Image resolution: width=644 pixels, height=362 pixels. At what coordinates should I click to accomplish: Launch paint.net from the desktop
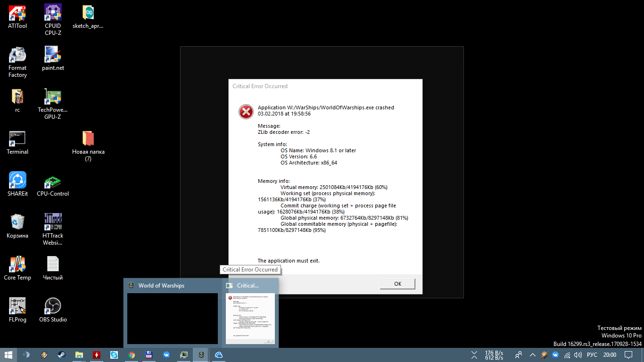click(x=53, y=58)
